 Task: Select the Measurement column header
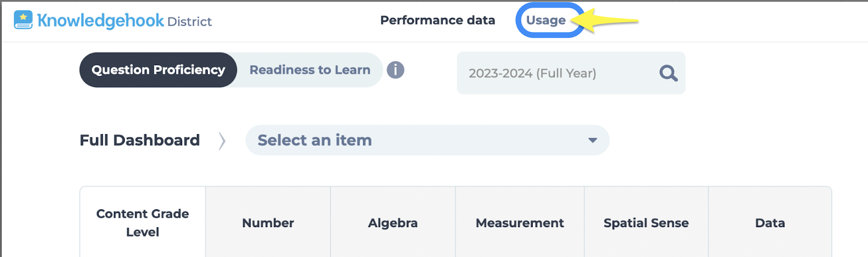click(520, 223)
